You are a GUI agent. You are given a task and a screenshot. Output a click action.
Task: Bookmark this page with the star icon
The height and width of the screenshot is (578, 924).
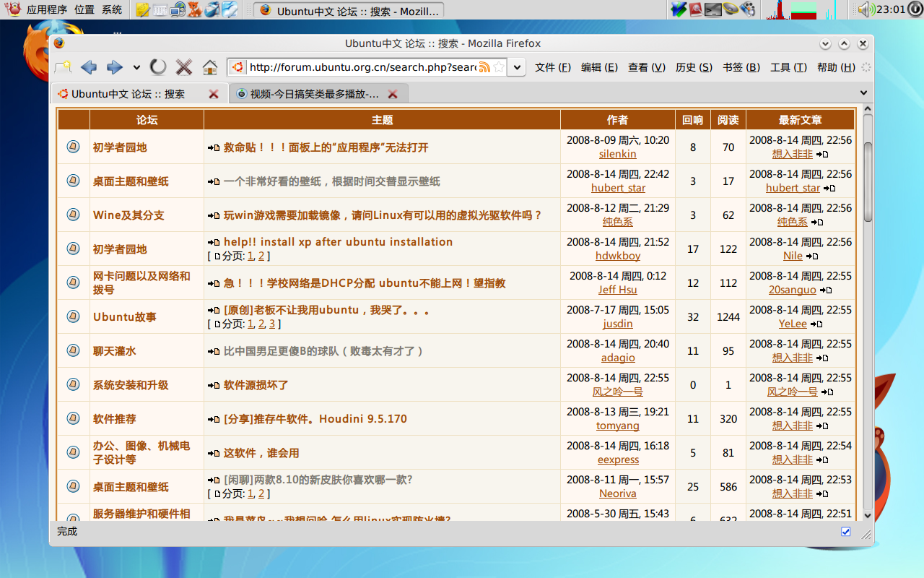pos(497,67)
